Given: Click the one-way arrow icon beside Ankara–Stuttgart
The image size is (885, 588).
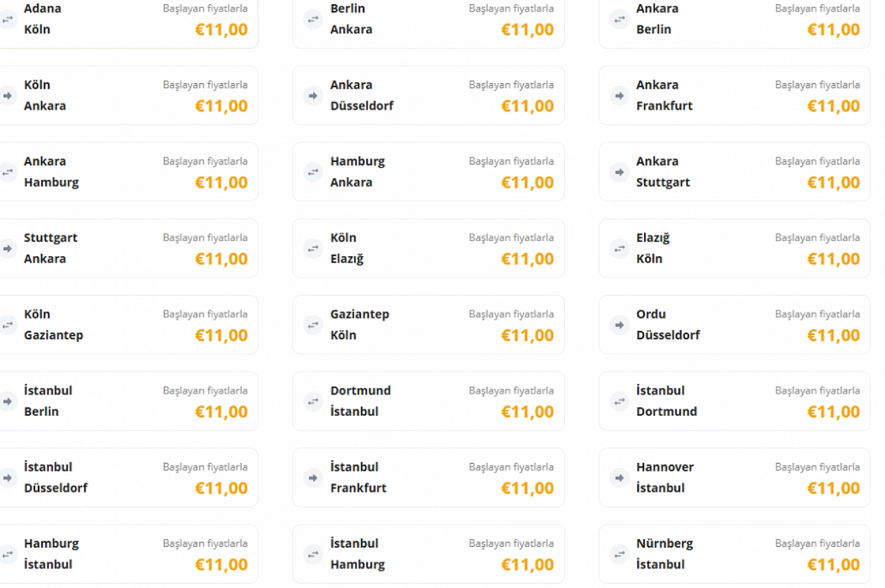Looking at the screenshot, I should (619, 172).
